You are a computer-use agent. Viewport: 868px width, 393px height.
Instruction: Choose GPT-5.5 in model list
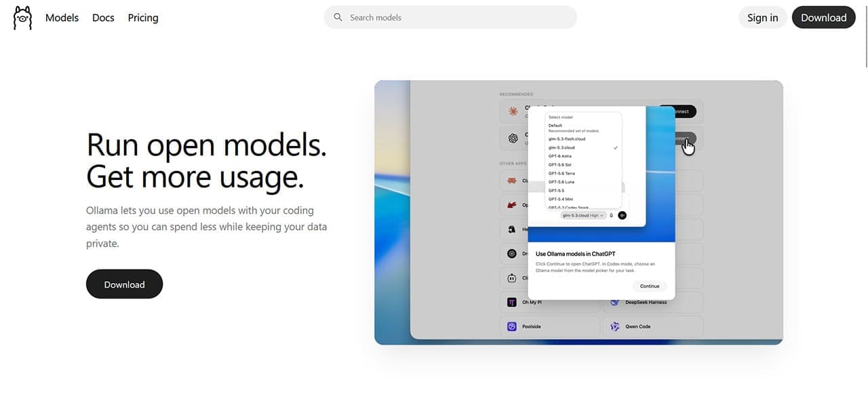(556, 191)
